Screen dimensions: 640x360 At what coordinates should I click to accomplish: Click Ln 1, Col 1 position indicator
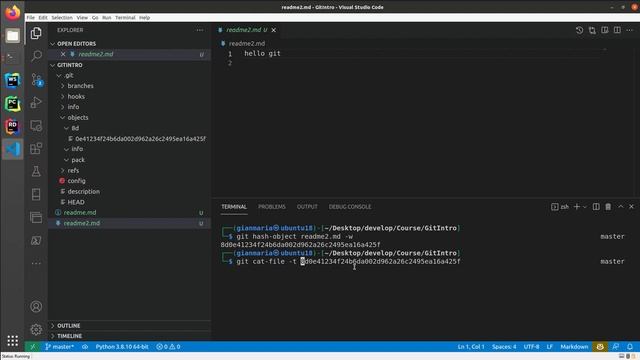471,347
